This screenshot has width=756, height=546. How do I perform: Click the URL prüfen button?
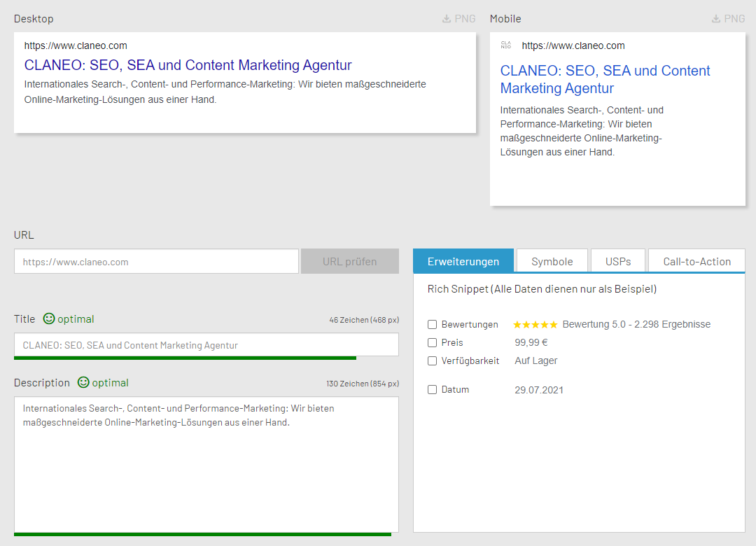tap(350, 261)
